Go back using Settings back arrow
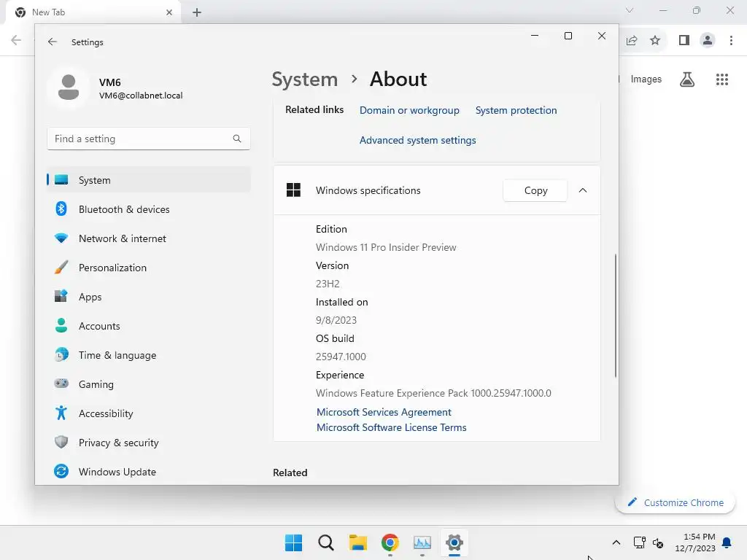The image size is (747, 560). (53, 42)
